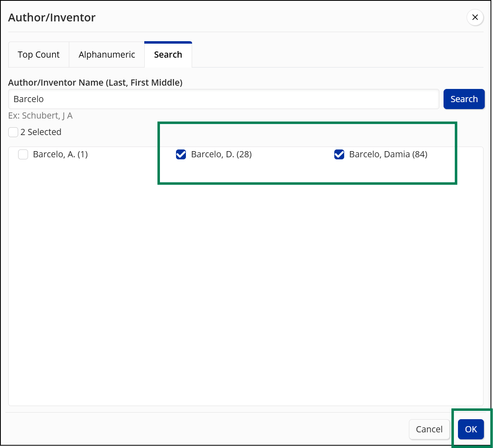Confirm selection with the OK button
The height and width of the screenshot is (448, 493).
[471, 429]
